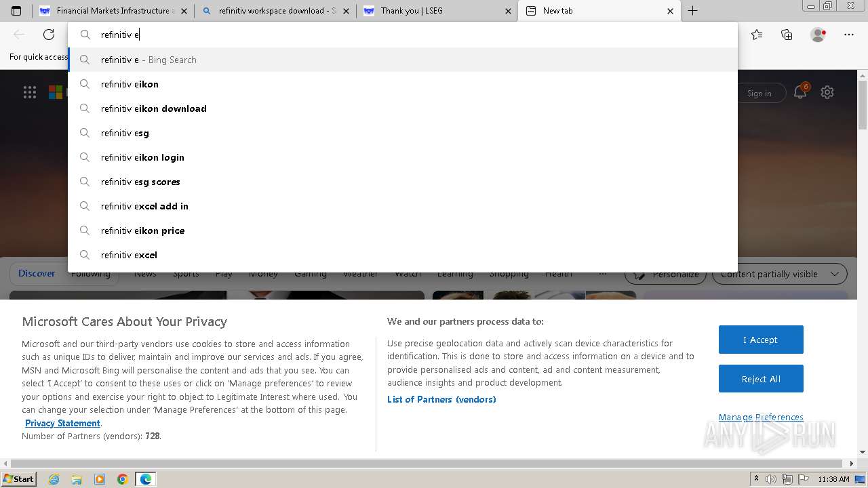Launch Internet Explorer from taskbar
This screenshot has height=488, width=868.
[54, 479]
